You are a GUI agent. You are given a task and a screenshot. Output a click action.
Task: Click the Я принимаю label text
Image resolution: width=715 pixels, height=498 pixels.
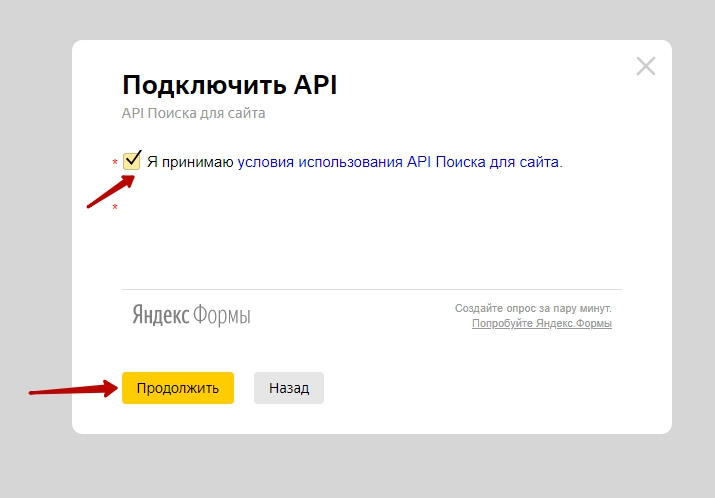tap(190, 161)
